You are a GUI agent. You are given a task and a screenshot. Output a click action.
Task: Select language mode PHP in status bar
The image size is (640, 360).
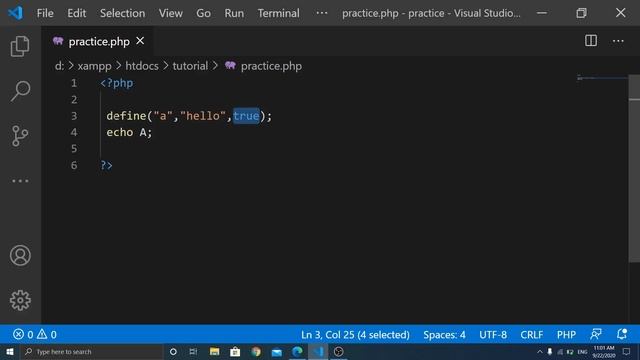point(566,335)
